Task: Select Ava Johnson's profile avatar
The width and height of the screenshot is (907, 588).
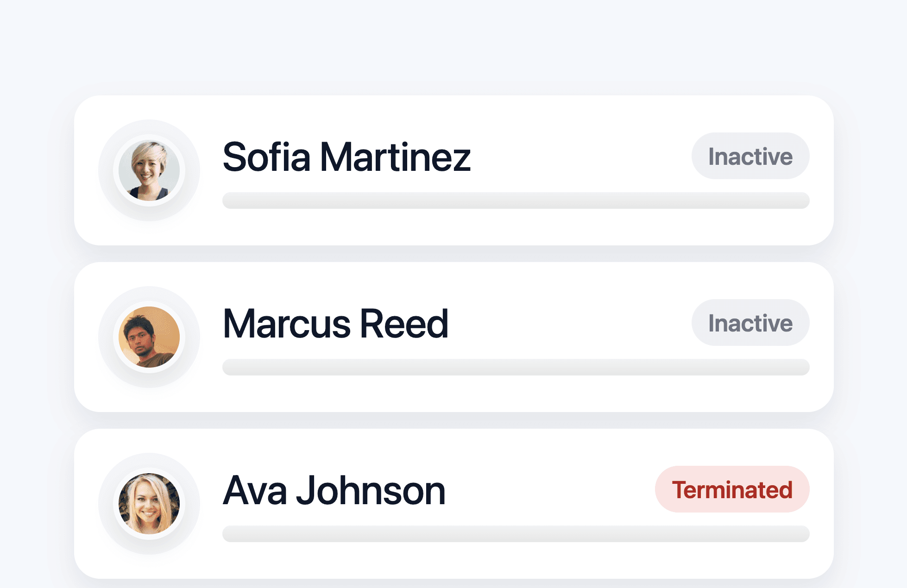Action: tap(149, 504)
